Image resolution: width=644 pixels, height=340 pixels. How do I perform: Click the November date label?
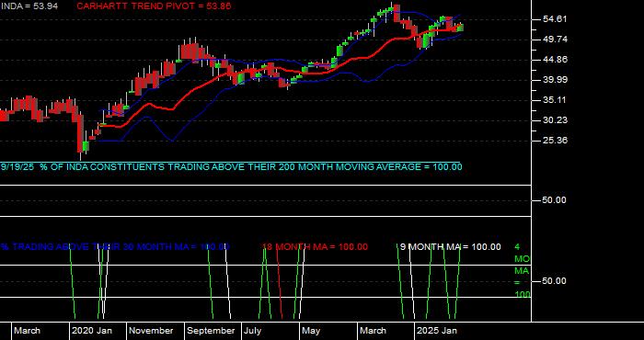pos(152,331)
